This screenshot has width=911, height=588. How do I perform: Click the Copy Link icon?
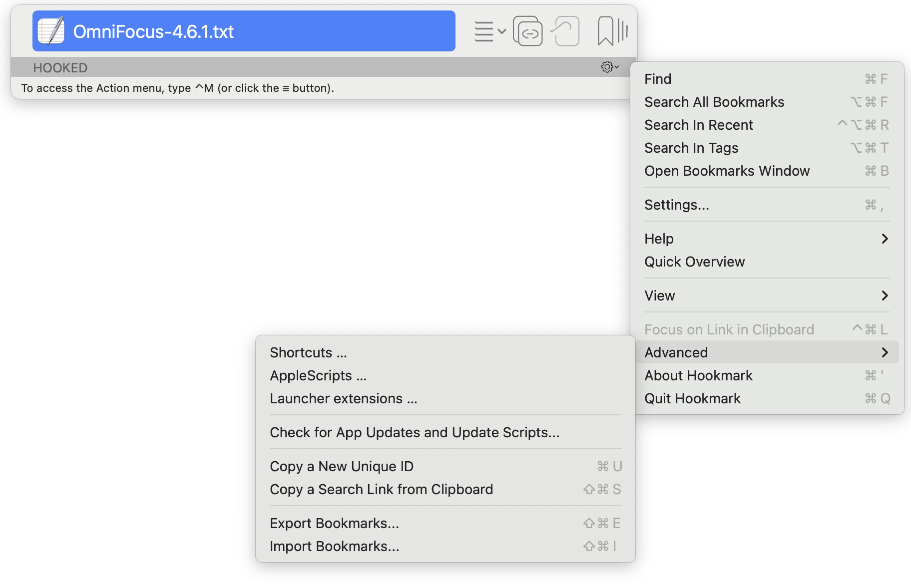(x=528, y=31)
